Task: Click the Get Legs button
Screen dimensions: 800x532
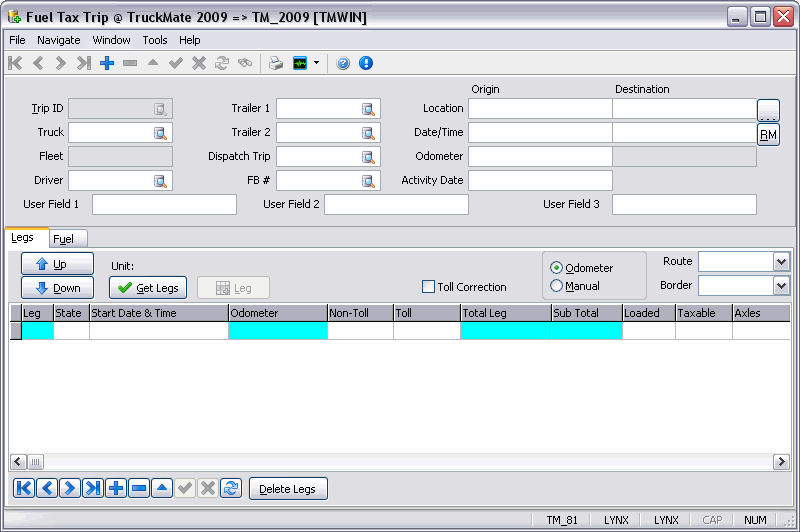Action: (148, 288)
